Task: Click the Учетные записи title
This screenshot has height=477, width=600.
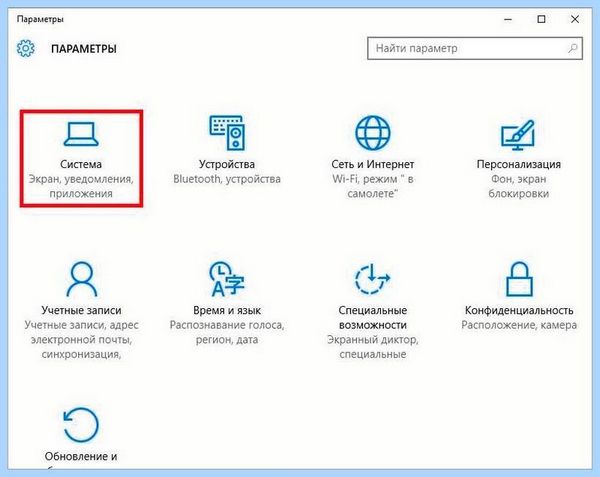Action: pos(81,310)
